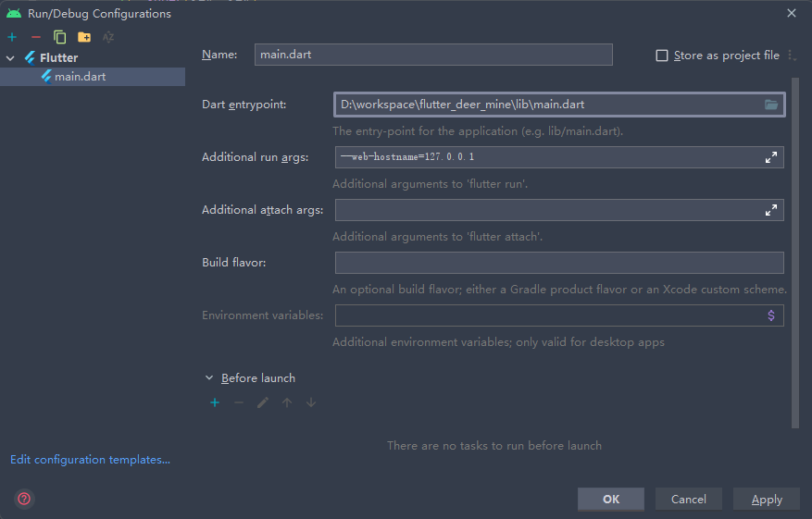Add a before launch task
Image resolution: width=812 pixels, height=519 pixels.
coord(215,402)
